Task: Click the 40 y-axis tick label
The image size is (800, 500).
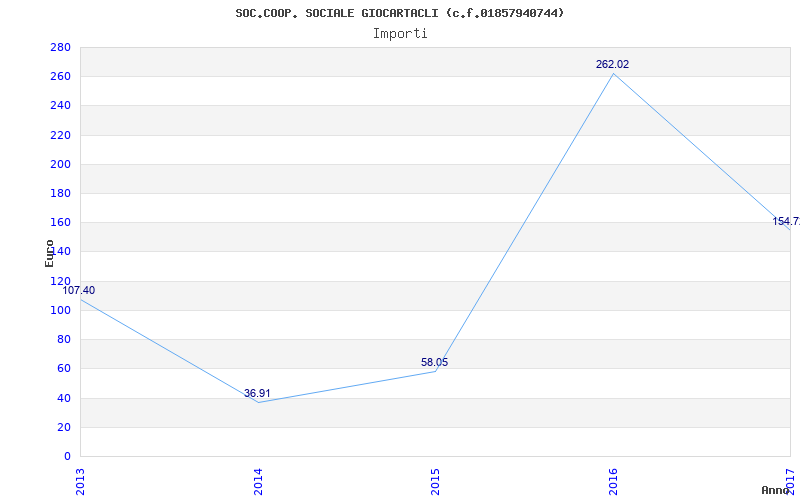Action: [64, 398]
